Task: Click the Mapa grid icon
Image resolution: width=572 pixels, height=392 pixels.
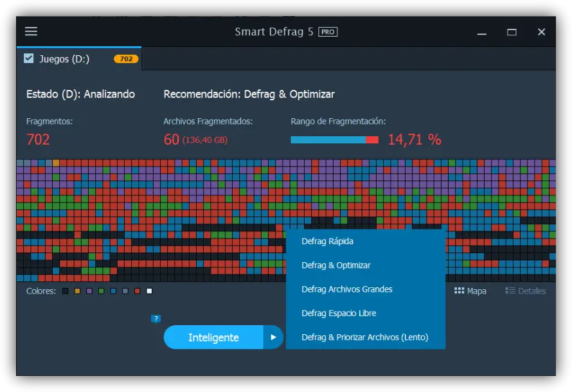Action: click(459, 290)
